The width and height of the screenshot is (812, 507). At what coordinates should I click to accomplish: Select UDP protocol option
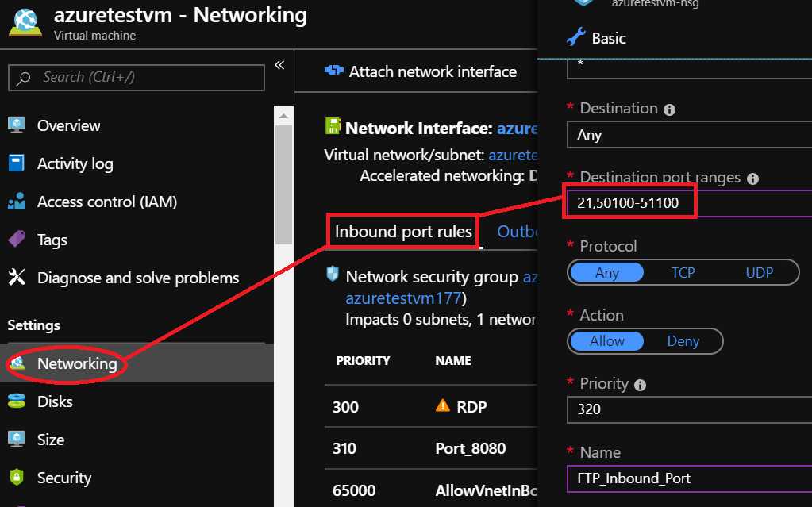click(759, 272)
